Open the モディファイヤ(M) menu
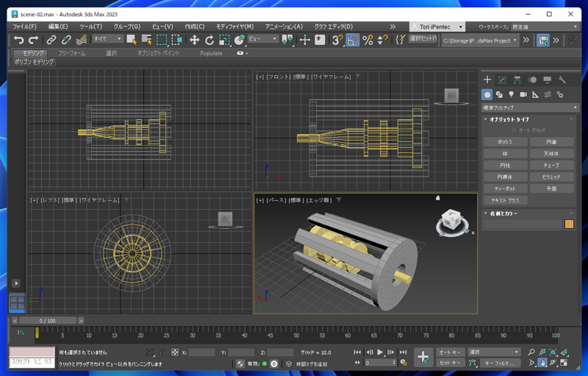Viewport: 588px width, 376px height. 235,26
